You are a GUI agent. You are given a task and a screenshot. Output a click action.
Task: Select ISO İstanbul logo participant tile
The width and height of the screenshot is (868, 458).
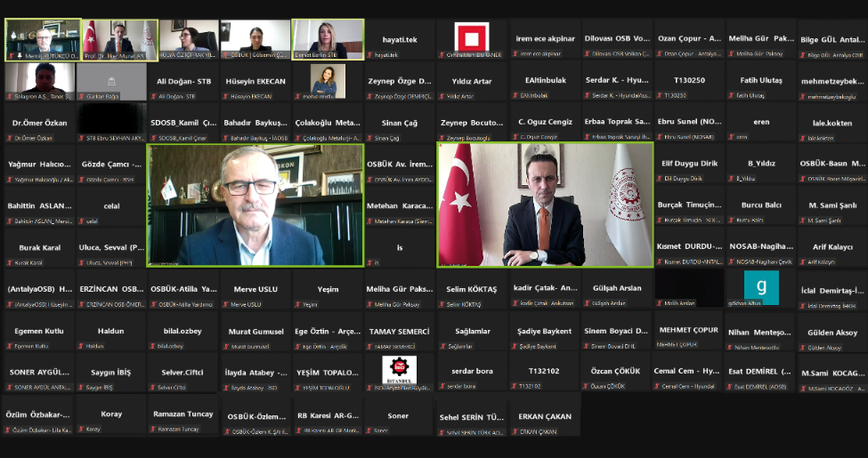pyautogui.click(x=399, y=371)
